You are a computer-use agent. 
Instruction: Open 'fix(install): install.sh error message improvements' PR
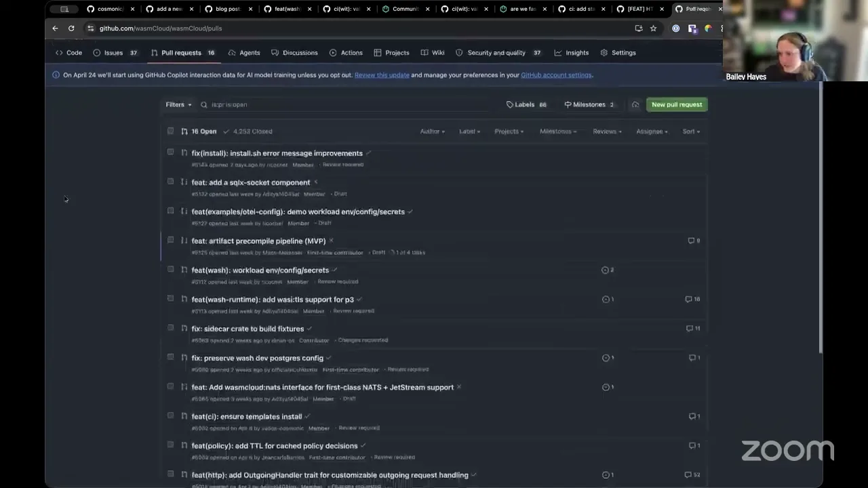pyautogui.click(x=277, y=153)
